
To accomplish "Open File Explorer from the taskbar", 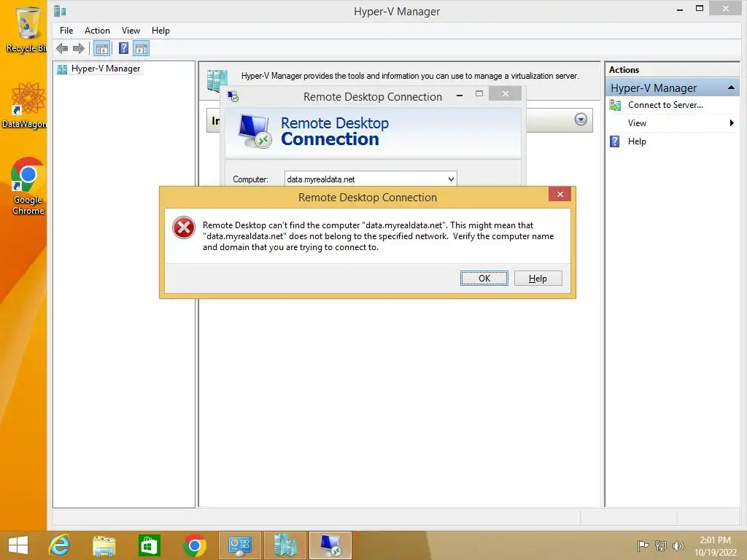I will 104,545.
